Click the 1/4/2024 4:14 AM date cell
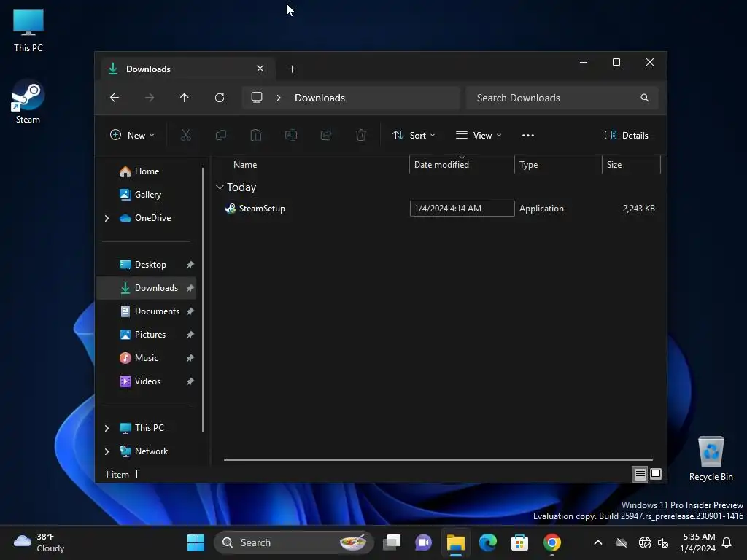747x560 pixels. coord(462,209)
